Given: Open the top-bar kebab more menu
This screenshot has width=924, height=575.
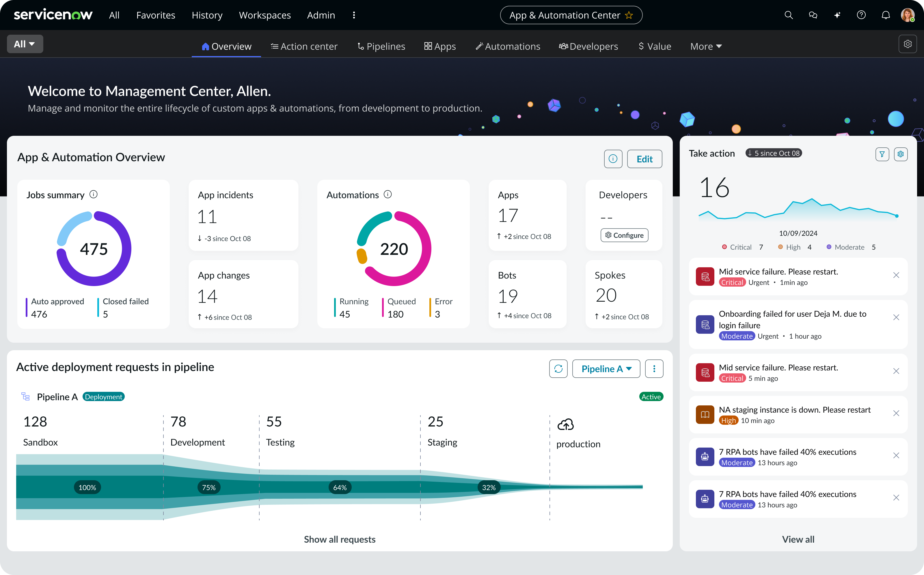Looking at the screenshot, I should tap(354, 15).
